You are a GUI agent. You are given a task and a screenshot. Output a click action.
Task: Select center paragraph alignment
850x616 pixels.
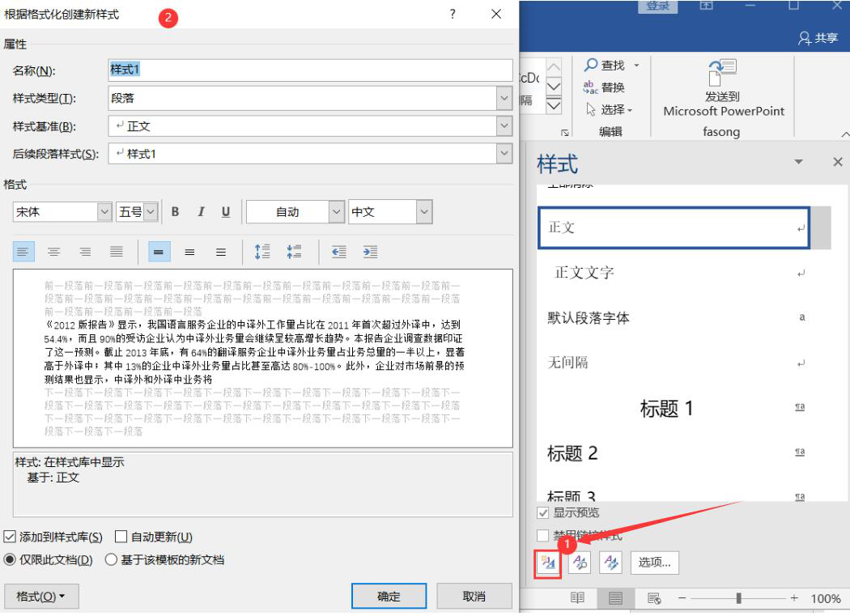pos(53,252)
